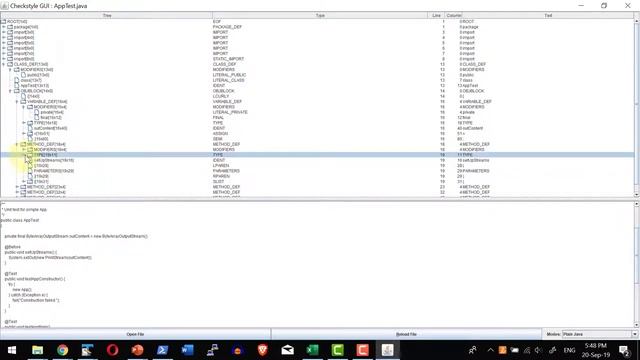The image size is (640, 360).
Task: Click the folder icon beside import[4x0]
Action: tap(10, 38)
